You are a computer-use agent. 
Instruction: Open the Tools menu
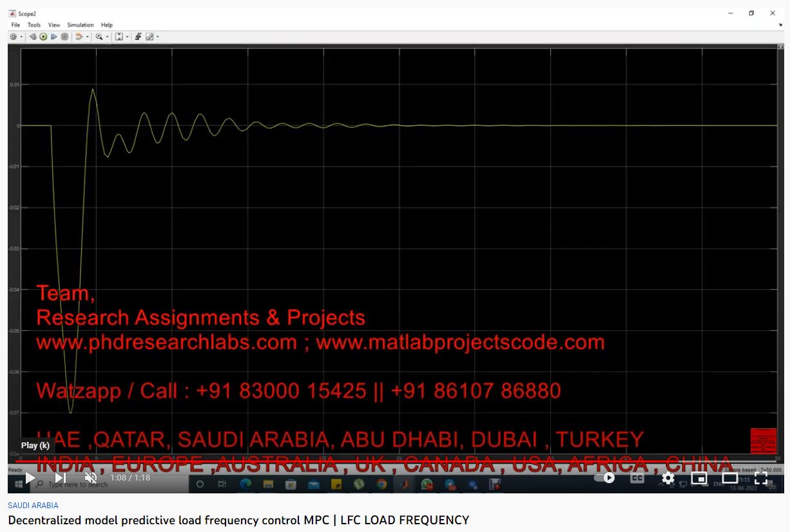pyautogui.click(x=34, y=25)
